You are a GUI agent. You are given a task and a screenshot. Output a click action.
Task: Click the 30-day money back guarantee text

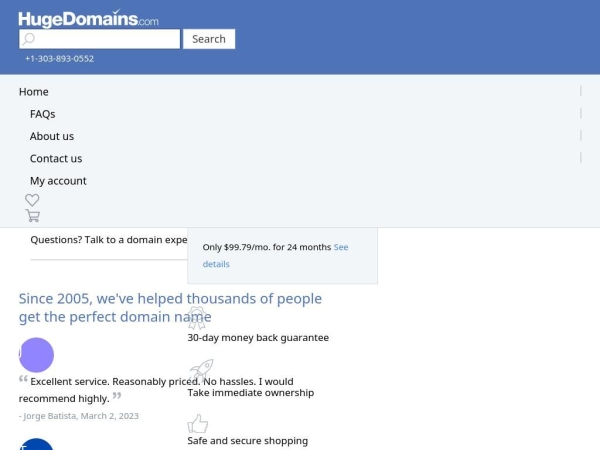click(258, 338)
